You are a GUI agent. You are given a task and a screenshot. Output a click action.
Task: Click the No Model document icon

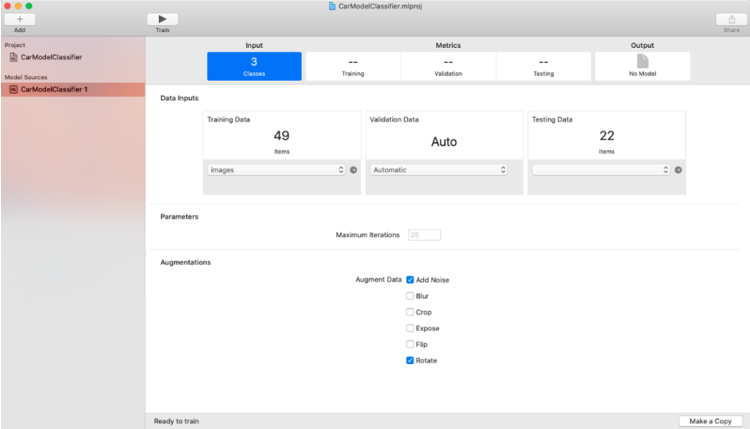click(x=642, y=61)
